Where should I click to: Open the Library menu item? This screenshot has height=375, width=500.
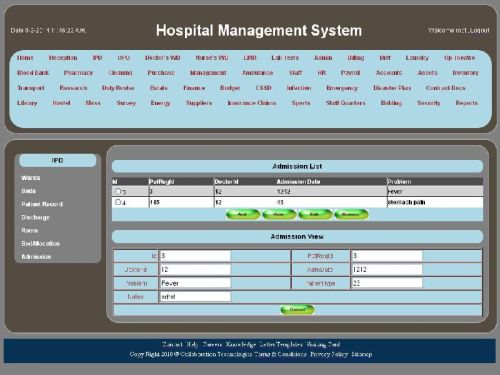(x=27, y=103)
